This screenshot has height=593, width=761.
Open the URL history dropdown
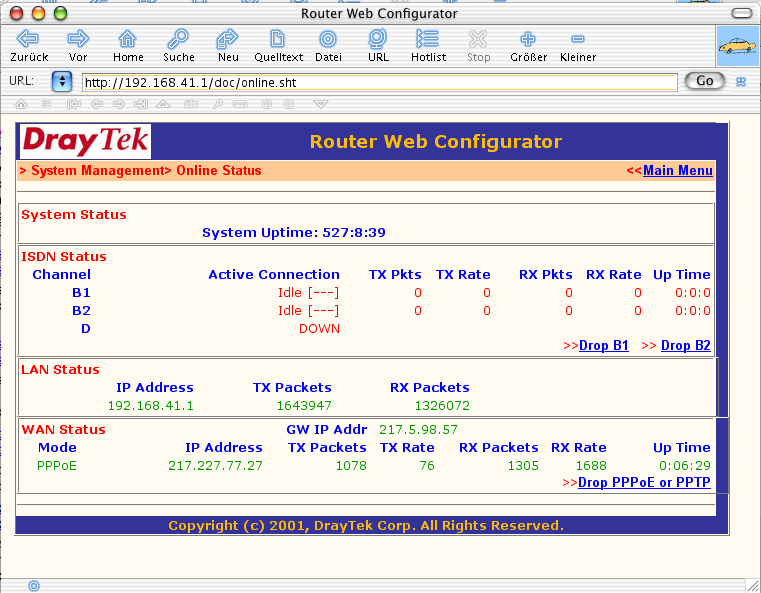[62, 82]
